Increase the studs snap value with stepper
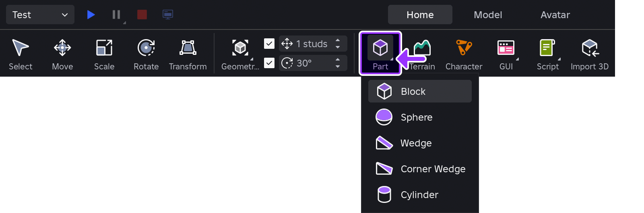 (x=338, y=40)
